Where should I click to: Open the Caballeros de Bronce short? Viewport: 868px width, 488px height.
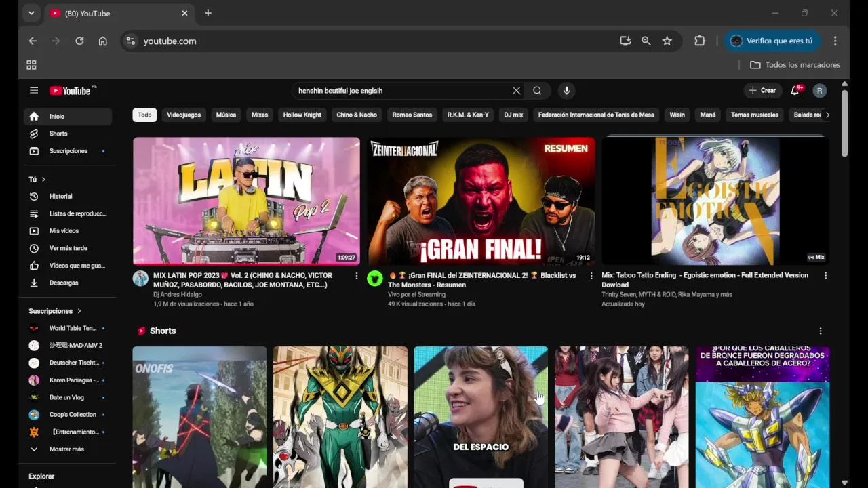click(x=763, y=417)
